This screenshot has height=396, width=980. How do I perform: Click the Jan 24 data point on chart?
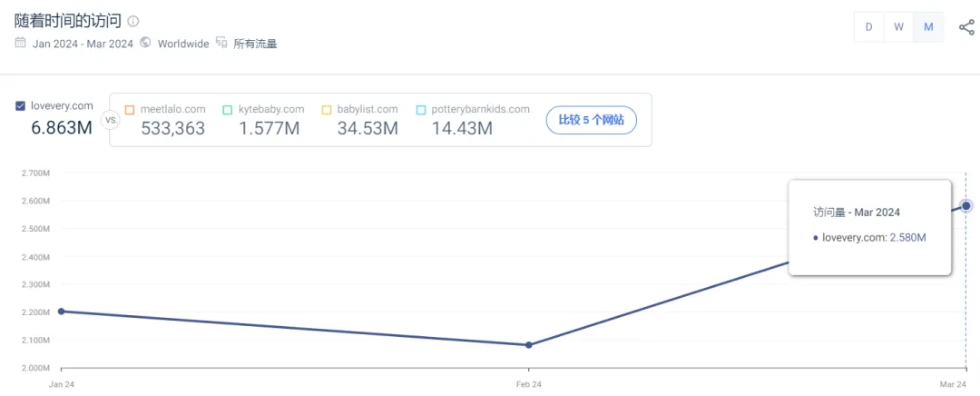click(61, 312)
